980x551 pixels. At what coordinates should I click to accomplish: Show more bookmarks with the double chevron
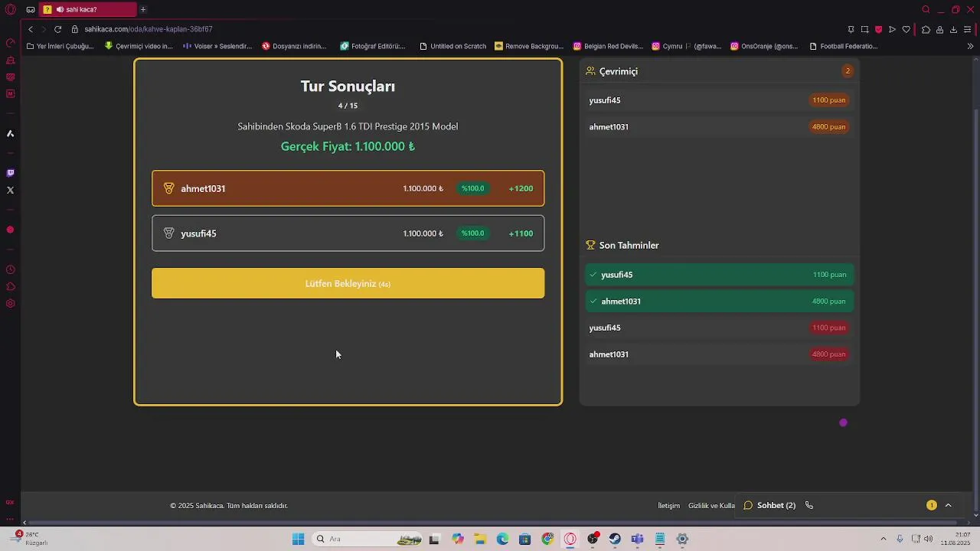pos(970,46)
